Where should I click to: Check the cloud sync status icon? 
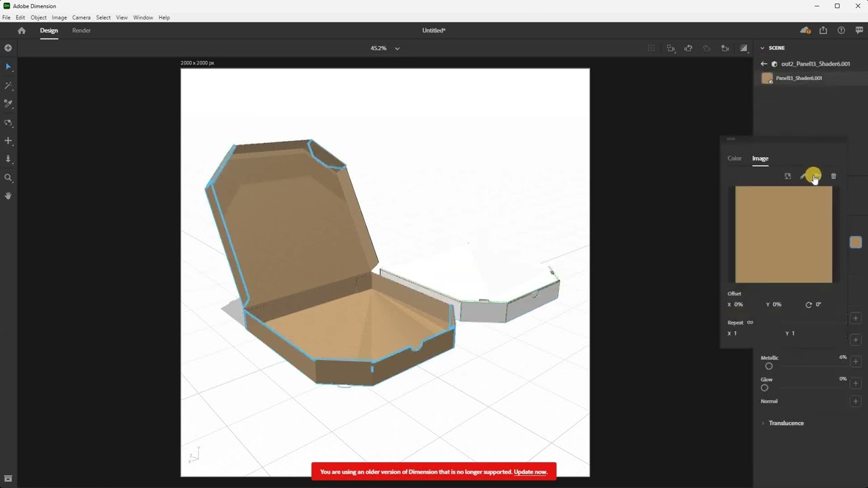(805, 30)
